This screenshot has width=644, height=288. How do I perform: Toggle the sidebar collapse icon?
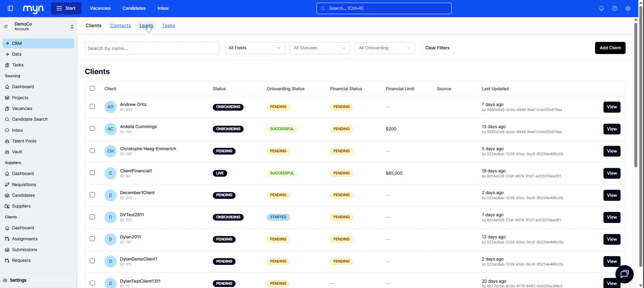tap(10, 8)
